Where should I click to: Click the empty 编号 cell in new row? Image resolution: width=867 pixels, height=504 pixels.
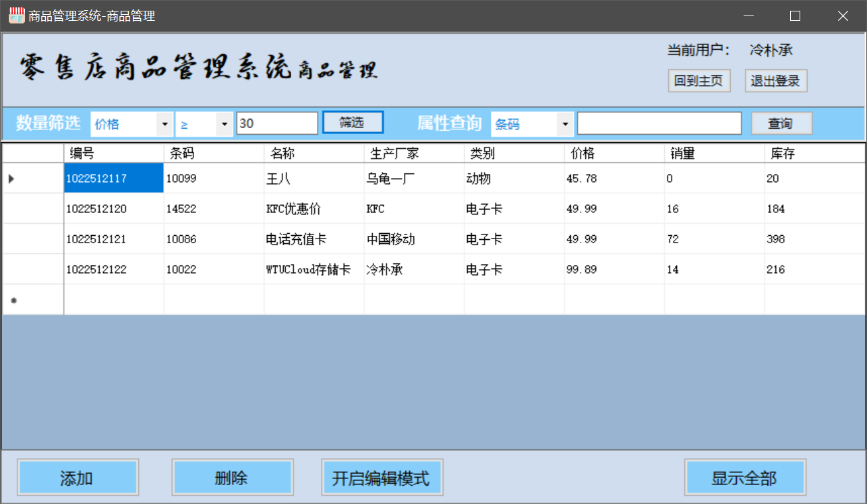tap(114, 300)
